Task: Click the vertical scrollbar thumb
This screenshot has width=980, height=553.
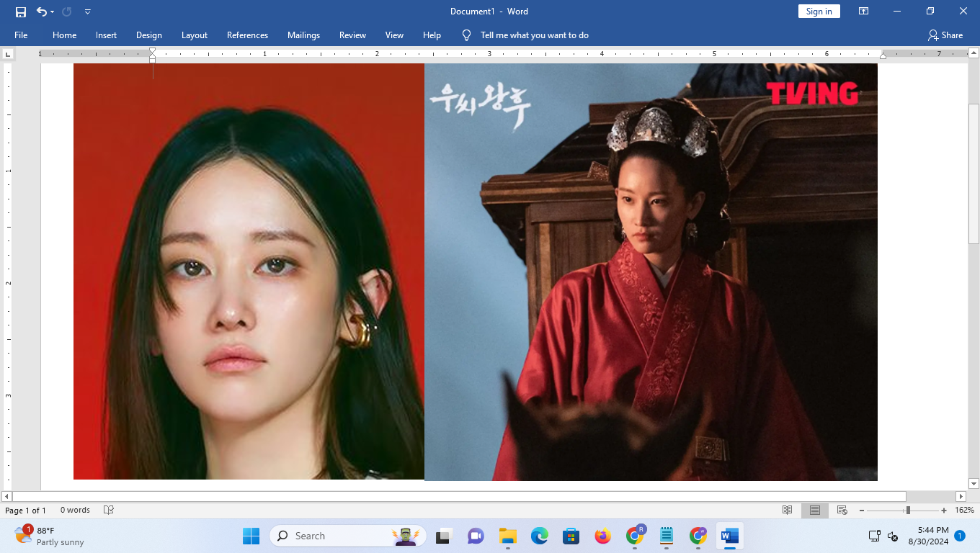Action: tap(974, 174)
